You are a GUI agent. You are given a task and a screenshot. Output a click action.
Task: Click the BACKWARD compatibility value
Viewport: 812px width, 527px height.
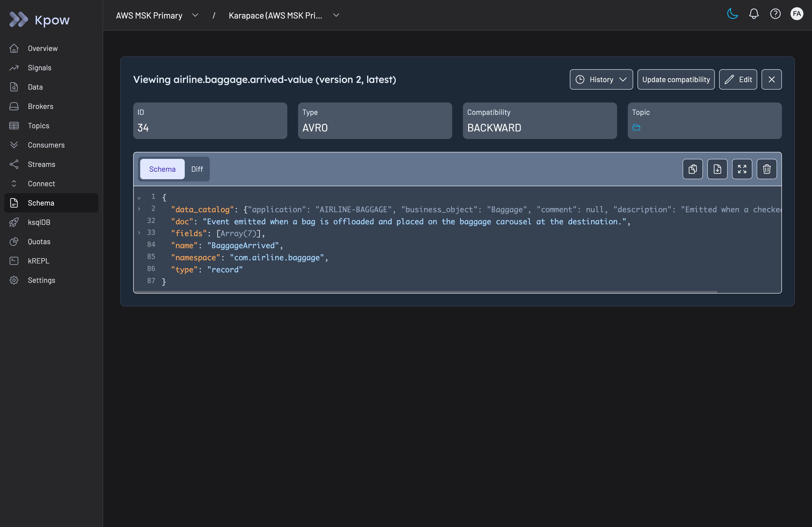click(494, 128)
